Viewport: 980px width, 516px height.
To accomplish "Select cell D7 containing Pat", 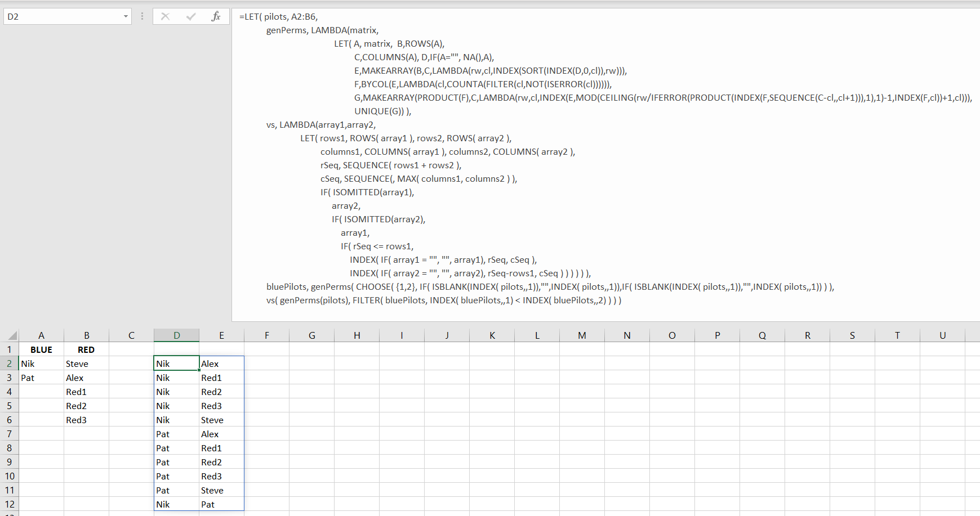I will [176, 434].
